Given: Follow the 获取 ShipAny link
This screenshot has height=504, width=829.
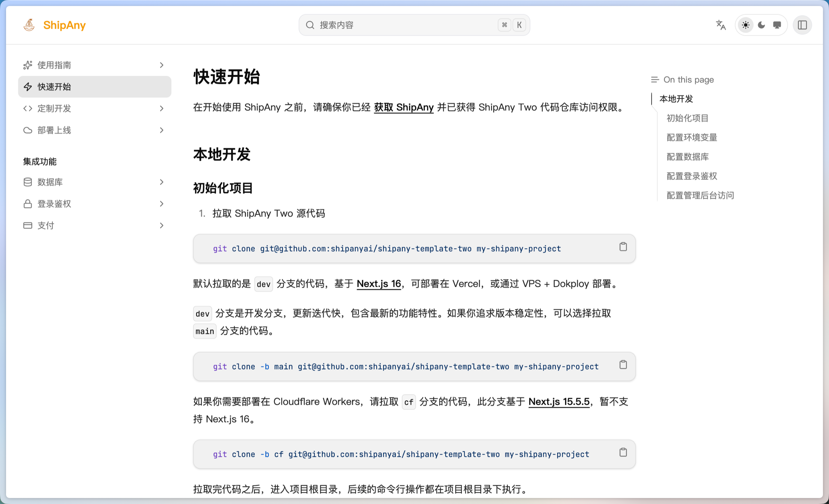Looking at the screenshot, I should coord(403,107).
